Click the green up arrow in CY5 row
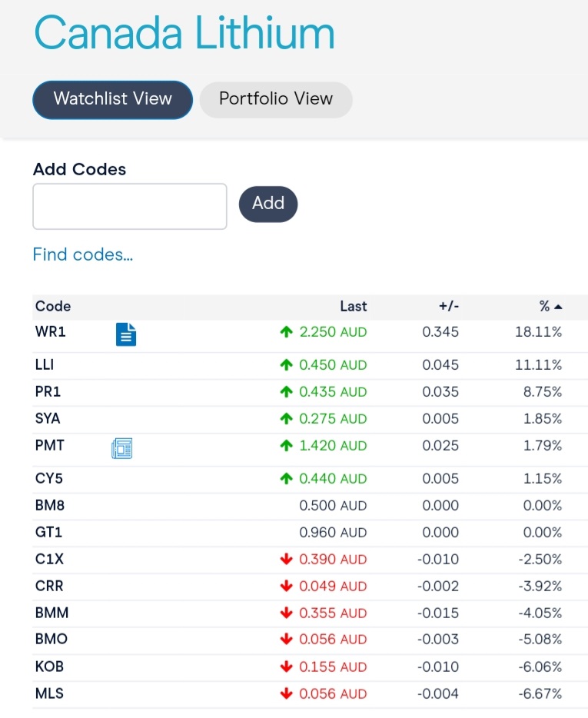 [286, 478]
